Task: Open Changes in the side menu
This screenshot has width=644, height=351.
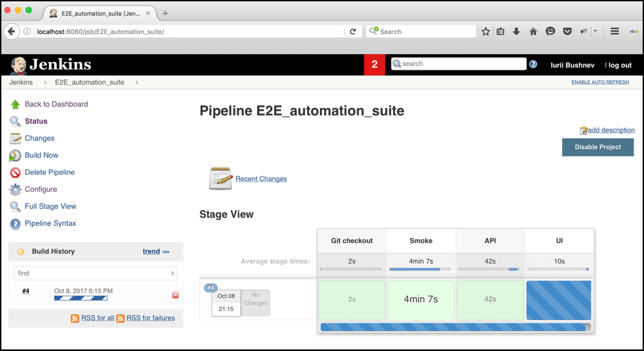Action: 40,139
